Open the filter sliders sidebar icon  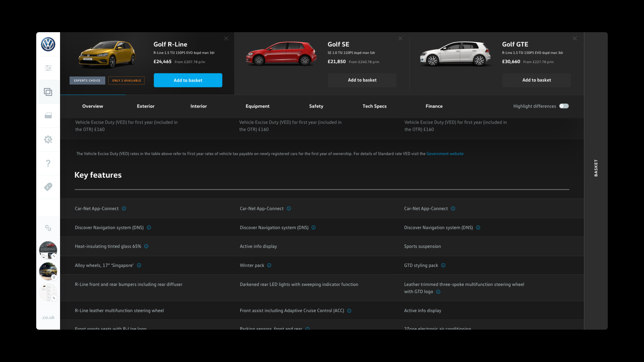click(48, 68)
